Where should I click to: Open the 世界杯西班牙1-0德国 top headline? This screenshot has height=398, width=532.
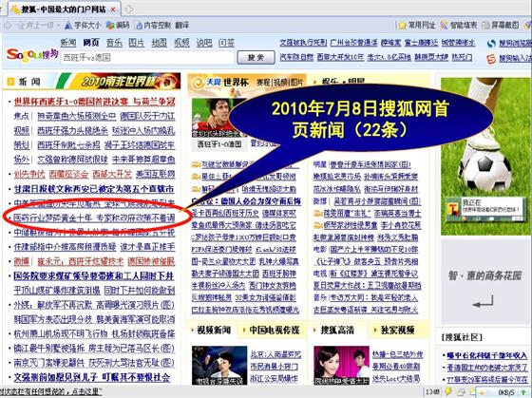pos(95,102)
